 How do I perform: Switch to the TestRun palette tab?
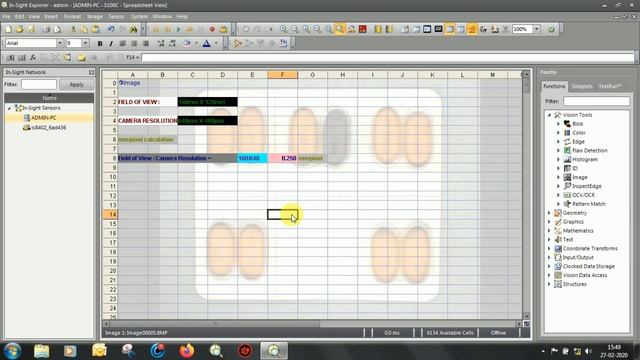(610, 86)
